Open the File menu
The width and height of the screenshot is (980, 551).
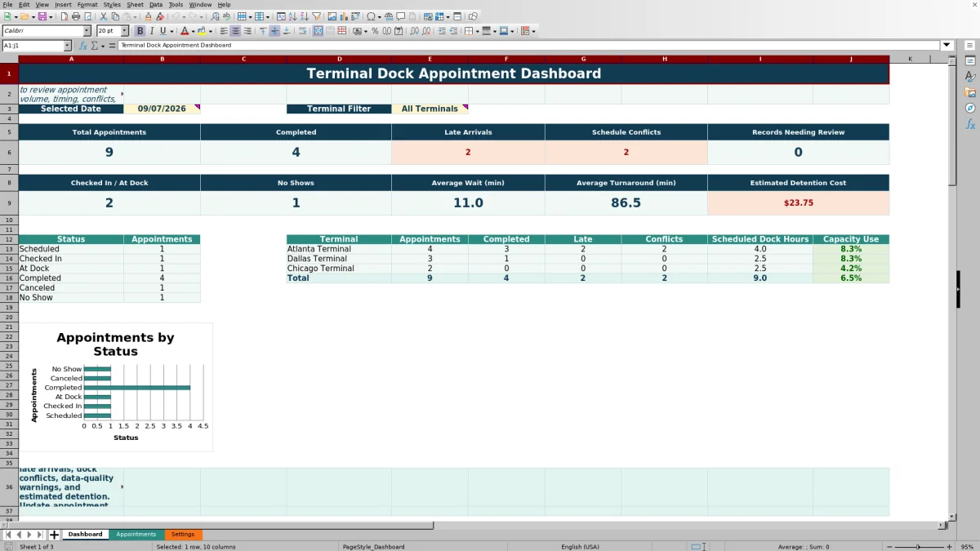pos(7,5)
